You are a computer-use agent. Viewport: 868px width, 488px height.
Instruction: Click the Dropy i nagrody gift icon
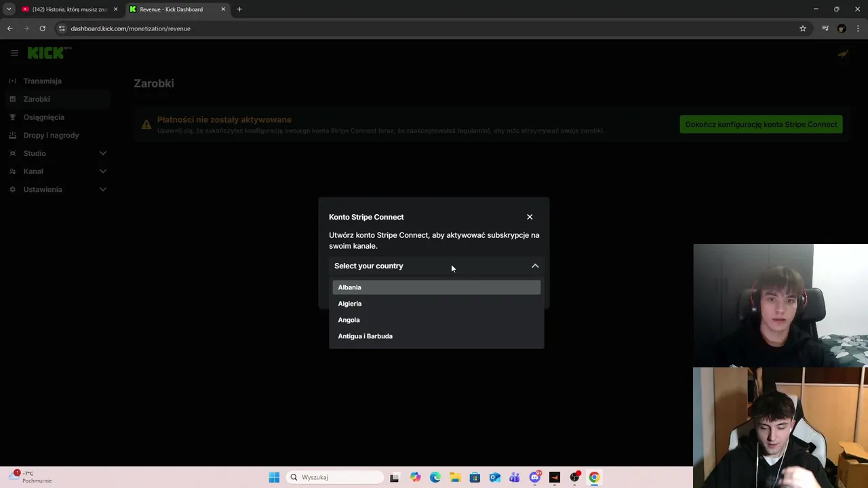[x=12, y=135]
